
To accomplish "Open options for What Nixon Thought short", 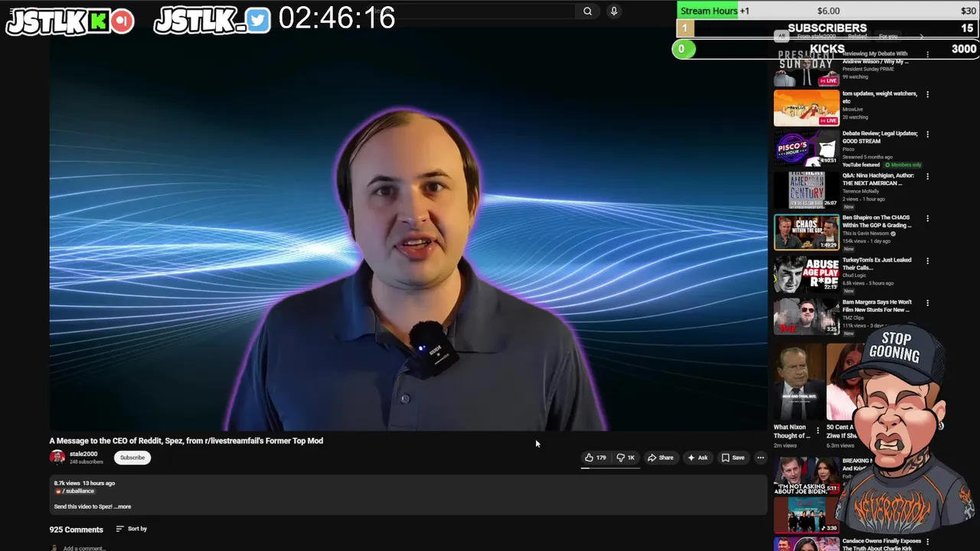I will (818, 430).
